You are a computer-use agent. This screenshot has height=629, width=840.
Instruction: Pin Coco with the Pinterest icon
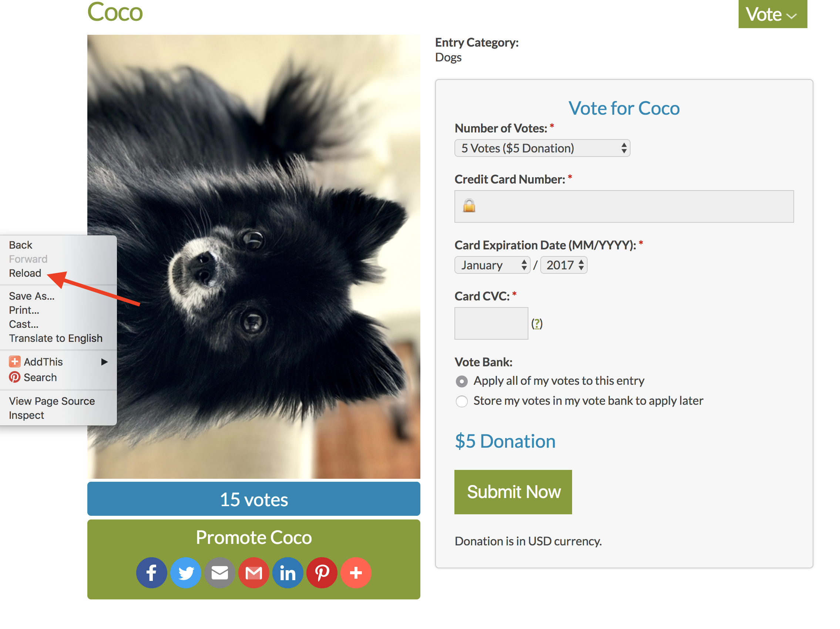322,572
